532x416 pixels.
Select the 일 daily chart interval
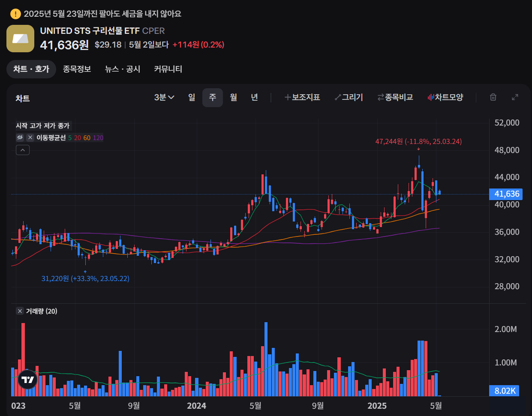(192, 97)
